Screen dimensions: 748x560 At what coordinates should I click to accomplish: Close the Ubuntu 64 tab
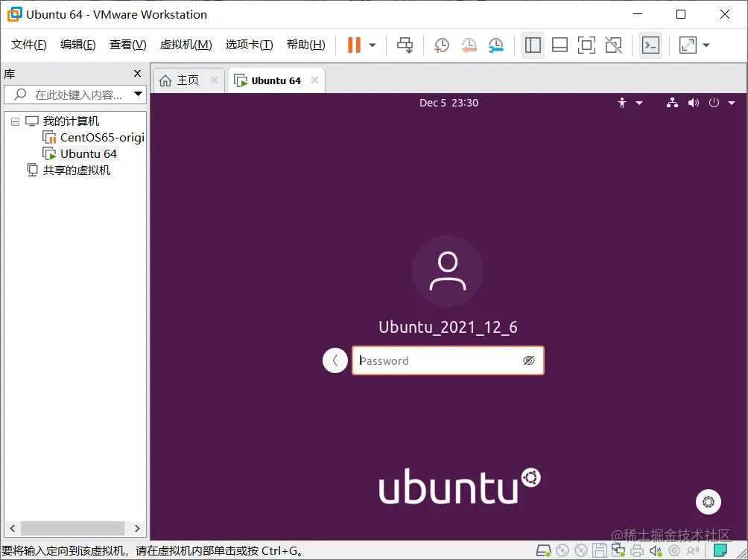pos(315,80)
